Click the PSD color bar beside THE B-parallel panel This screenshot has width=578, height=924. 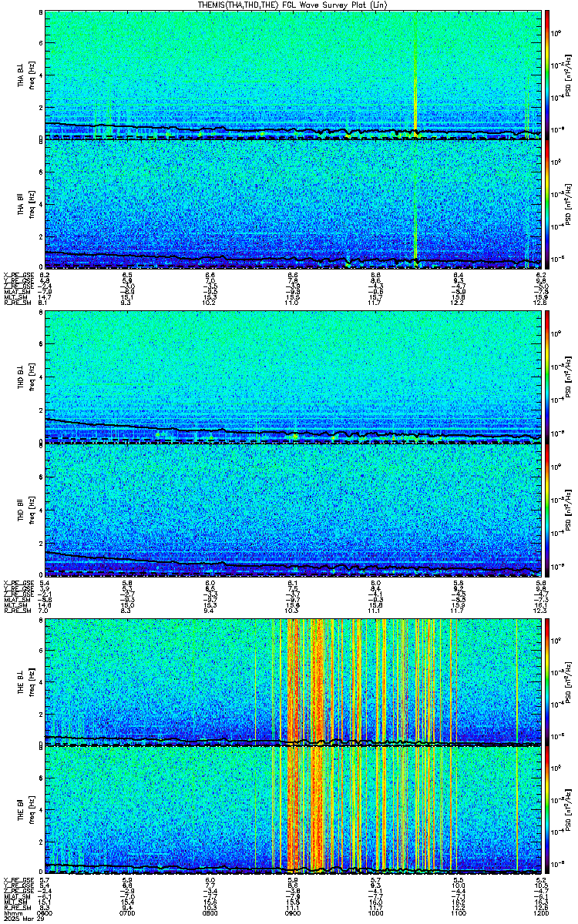coord(548,811)
